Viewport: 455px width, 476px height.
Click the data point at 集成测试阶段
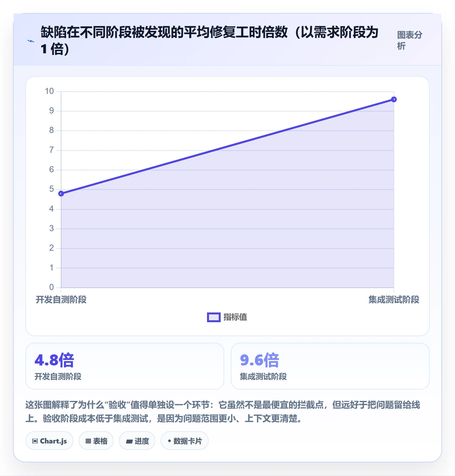(x=394, y=99)
